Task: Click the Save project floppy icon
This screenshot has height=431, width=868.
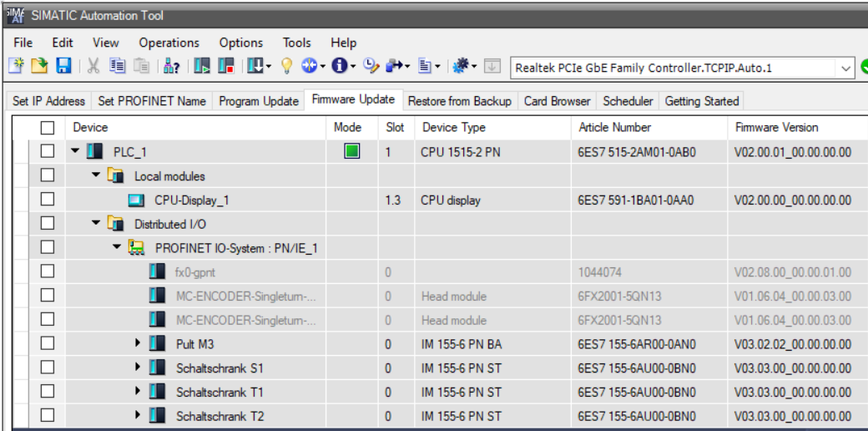Action: (x=63, y=67)
